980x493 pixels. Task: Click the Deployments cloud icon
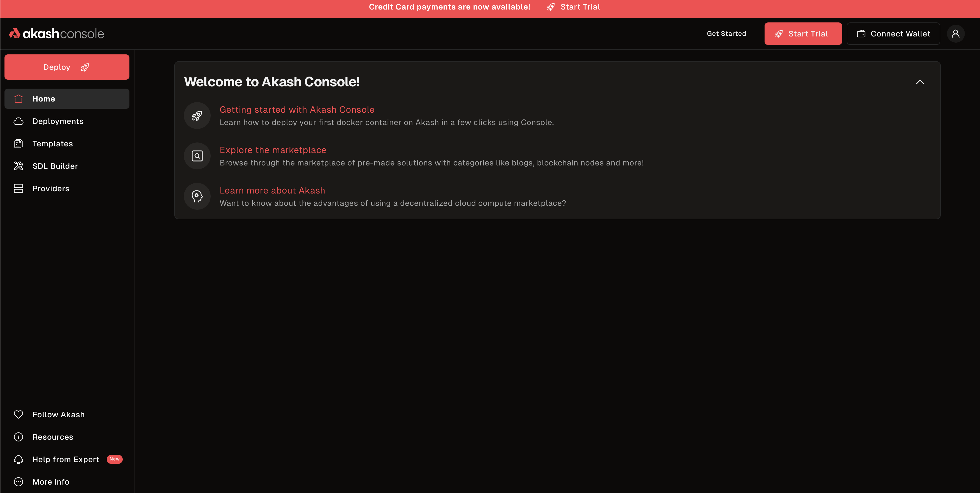(x=18, y=121)
